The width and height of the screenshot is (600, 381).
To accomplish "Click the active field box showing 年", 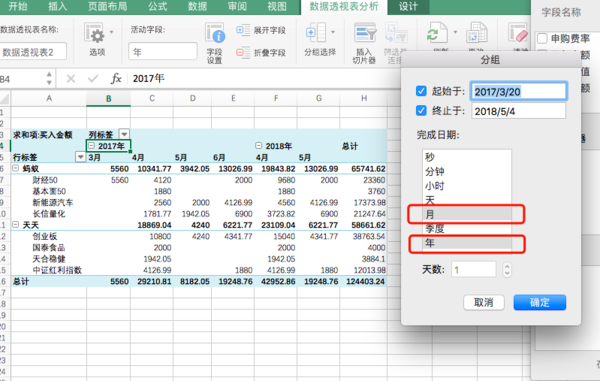I will (x=163, y=52).
